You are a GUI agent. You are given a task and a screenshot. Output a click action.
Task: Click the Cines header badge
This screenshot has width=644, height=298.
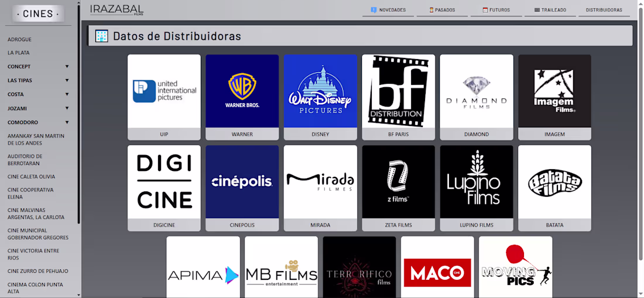coord(38,13)
